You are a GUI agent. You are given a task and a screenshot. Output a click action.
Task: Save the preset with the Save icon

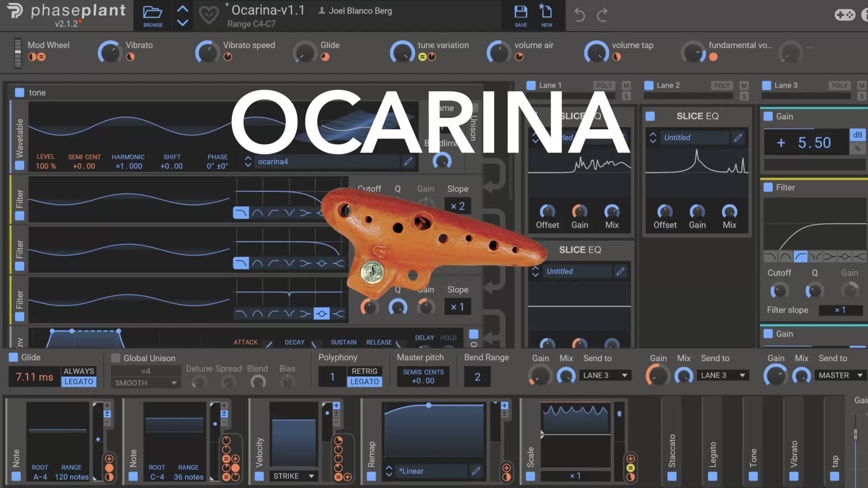click(521, 15)
